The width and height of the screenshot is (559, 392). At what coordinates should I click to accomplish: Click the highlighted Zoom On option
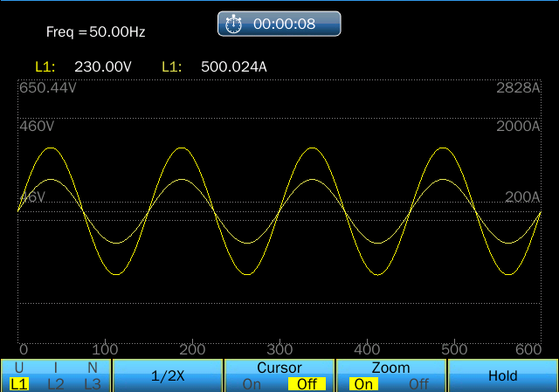[x=363, y=383]
